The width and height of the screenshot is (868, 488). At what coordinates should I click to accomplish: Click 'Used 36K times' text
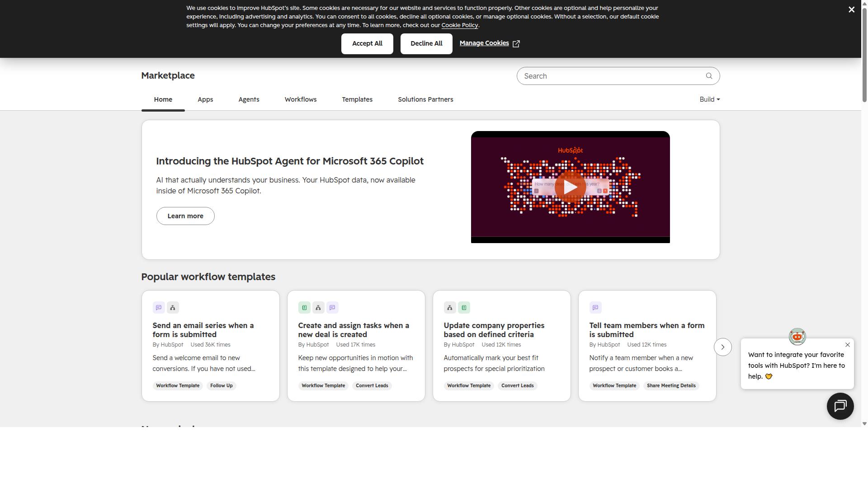coord(210,345)
